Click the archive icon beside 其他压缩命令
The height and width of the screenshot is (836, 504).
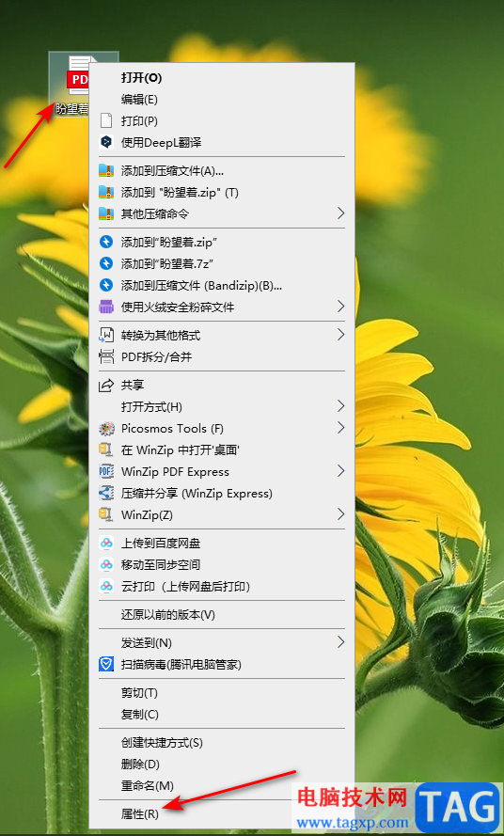click(x=106, y=213)
